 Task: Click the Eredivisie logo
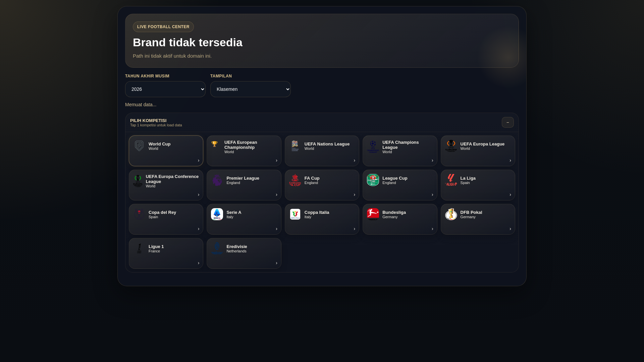click(x=217, y=248)
